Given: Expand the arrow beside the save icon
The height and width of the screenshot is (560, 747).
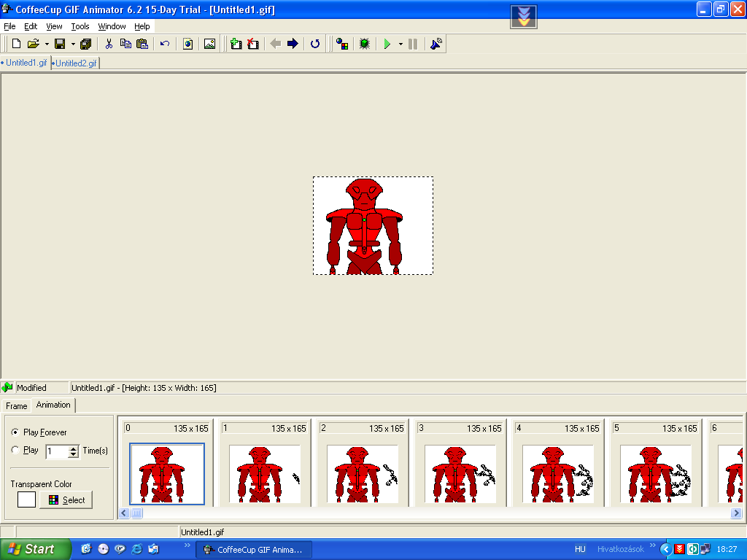Looking at the screenshot, I should click(73, 44).
